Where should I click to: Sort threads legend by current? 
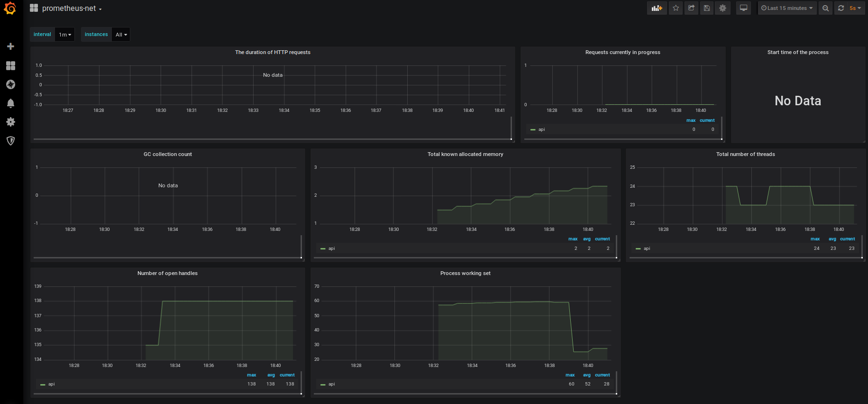pos(847,239)
